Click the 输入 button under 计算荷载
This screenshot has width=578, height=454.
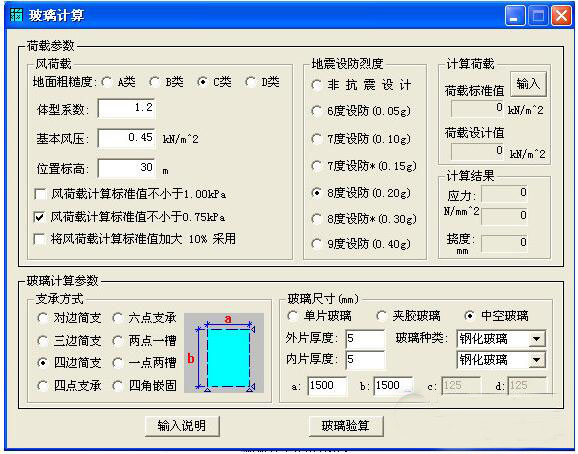[528, 84]
